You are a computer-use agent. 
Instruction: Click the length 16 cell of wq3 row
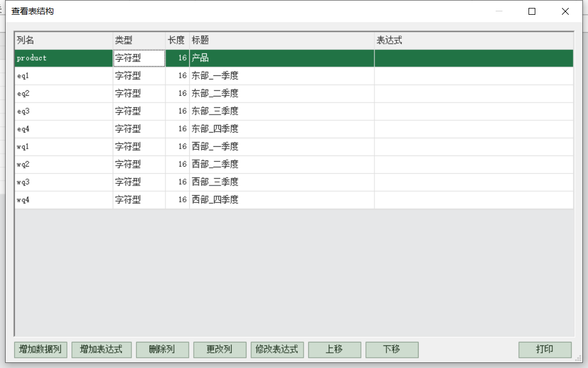(177, 182)
